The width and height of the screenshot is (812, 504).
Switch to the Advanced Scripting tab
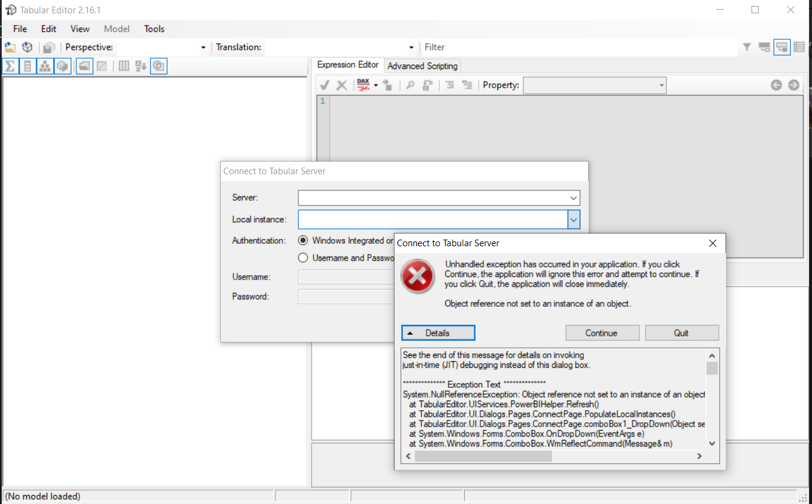tap(422, 66)
